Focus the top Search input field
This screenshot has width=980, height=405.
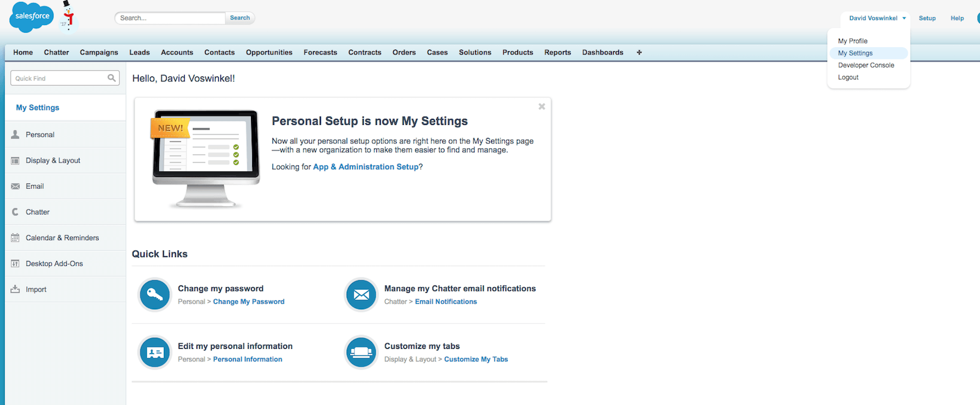(170, 19)
